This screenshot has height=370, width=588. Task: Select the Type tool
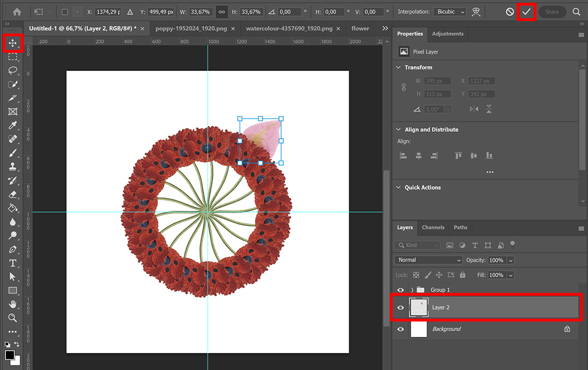click(x=13, y=263)
